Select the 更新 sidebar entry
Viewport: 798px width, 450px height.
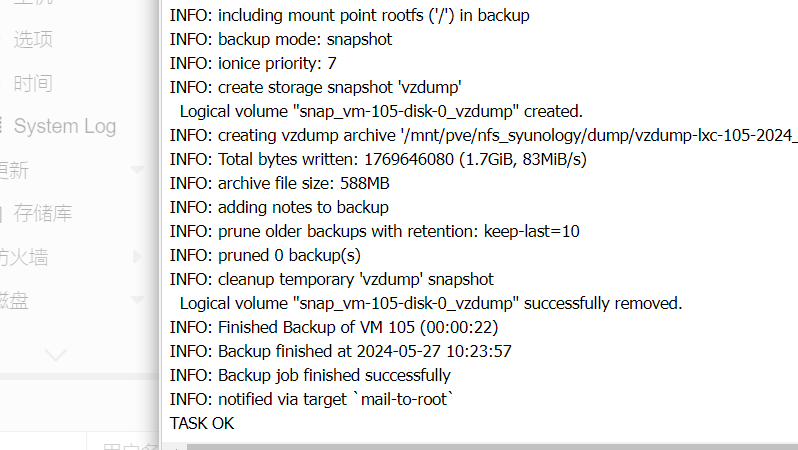tap(14, 171)
